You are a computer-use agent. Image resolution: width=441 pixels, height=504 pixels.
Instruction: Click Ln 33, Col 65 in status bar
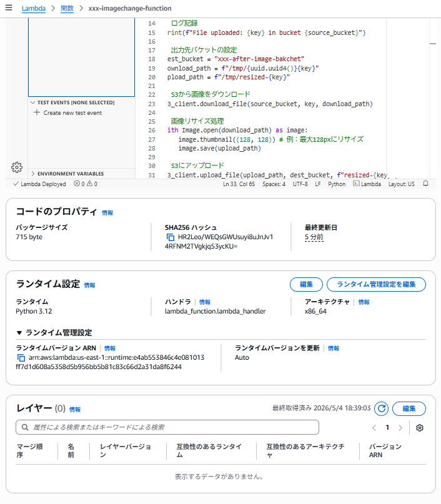[239, 184]
